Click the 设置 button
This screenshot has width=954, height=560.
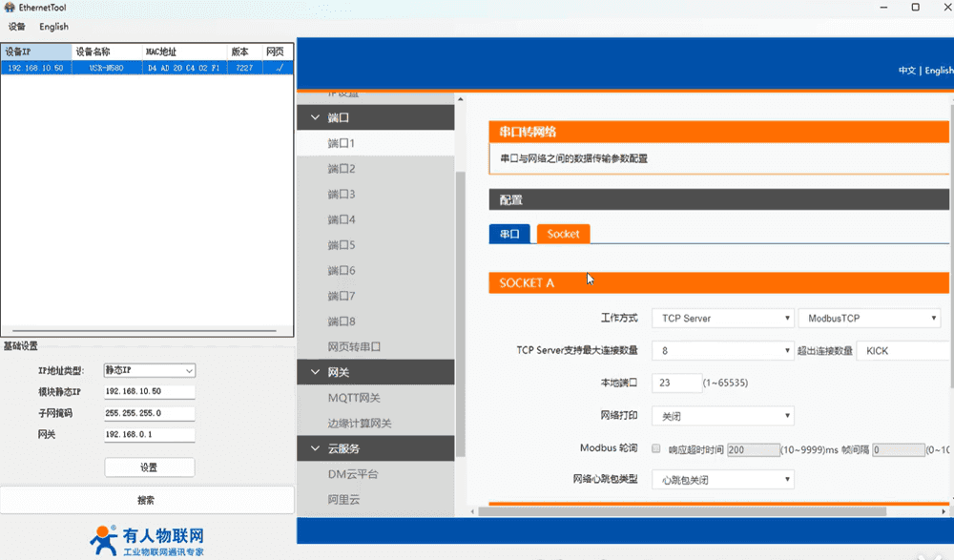(x=149, y=467)
